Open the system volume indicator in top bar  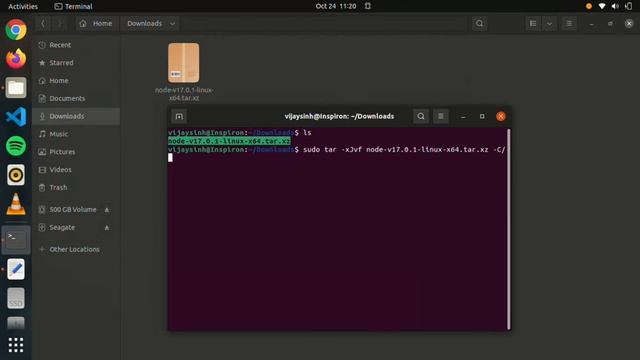[615, 6]
